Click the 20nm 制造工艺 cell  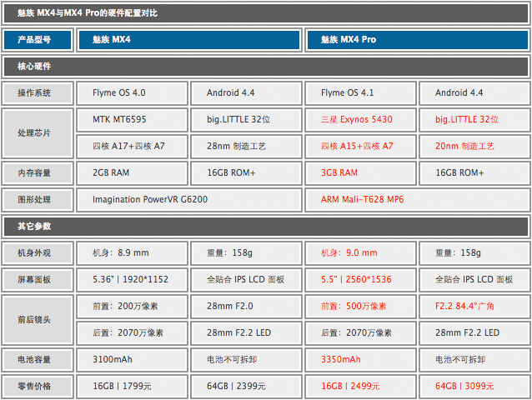[474, 147]
